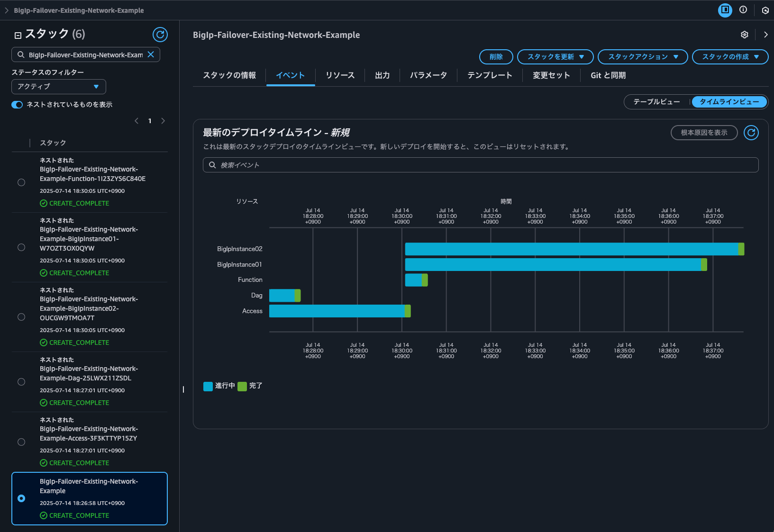This screenshot has width=774, height=532.
Task: Select BigIpInstance02-OUCGW9TMOA7T stack radio
Action: pyautogui.click(x=21, y=317)
